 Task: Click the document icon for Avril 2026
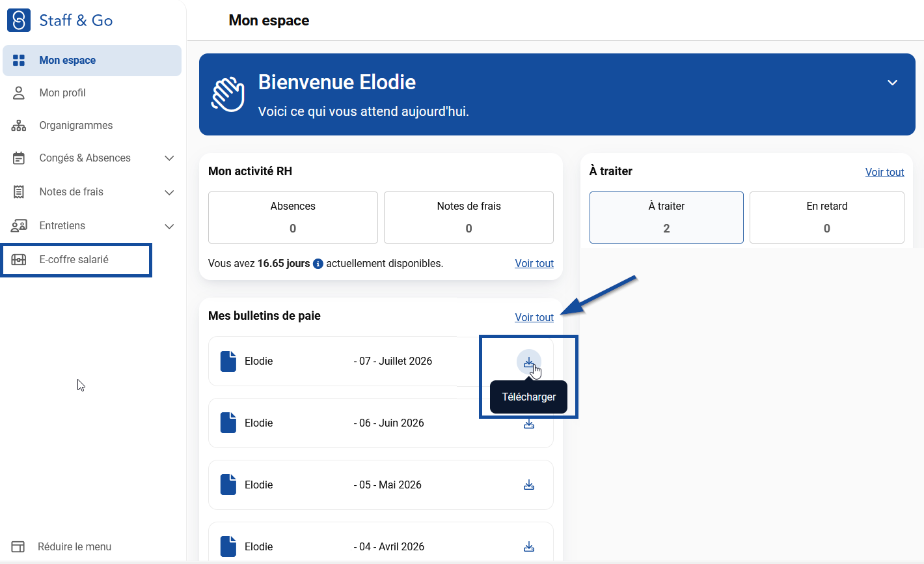click(228, 547)
